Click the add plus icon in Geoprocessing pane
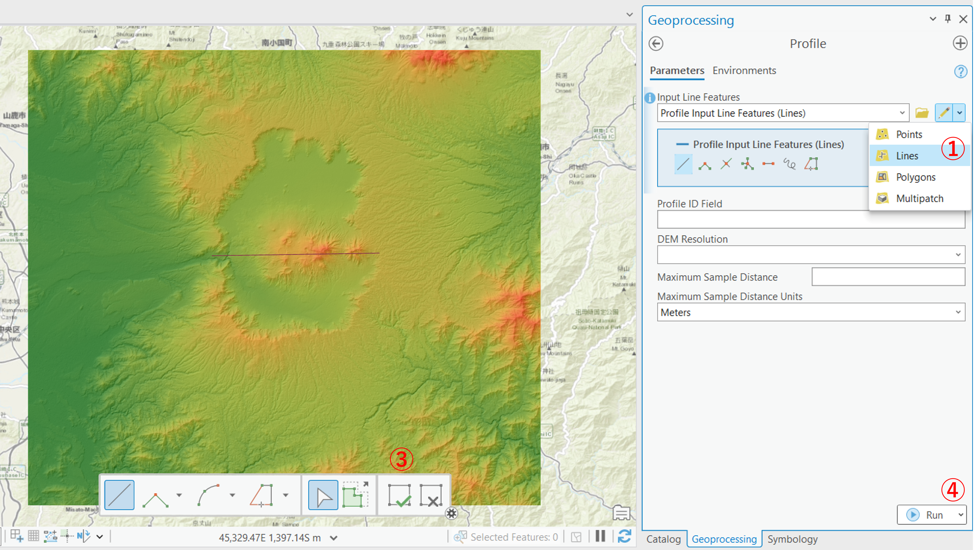This screenshot has height=550, width=980. pos(960,43)
